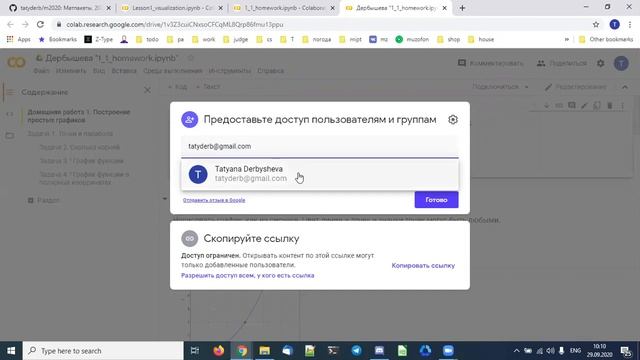Click Colab logo icon
640x360 pixels.
[16, 62]
